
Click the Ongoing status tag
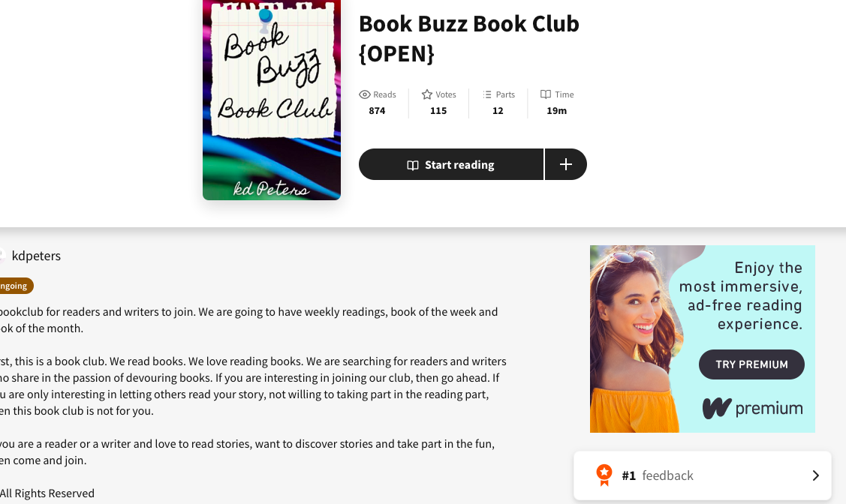[15, 286]
